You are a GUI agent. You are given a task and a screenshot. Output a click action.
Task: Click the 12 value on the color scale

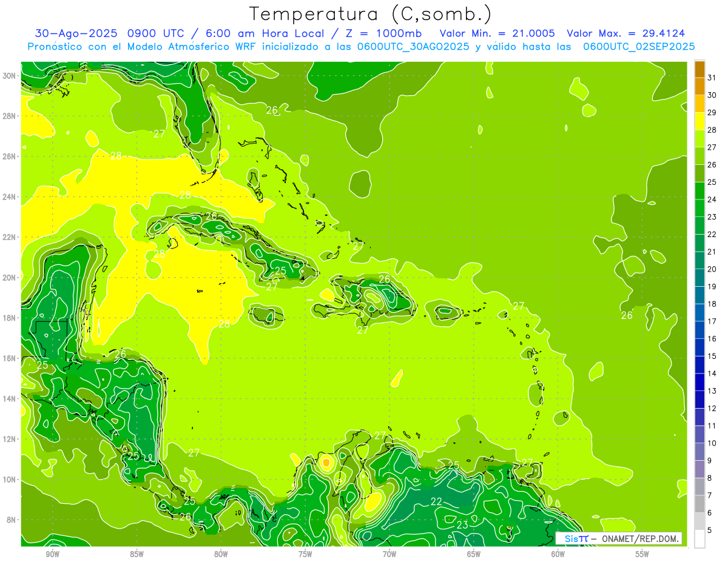(712, 408)
